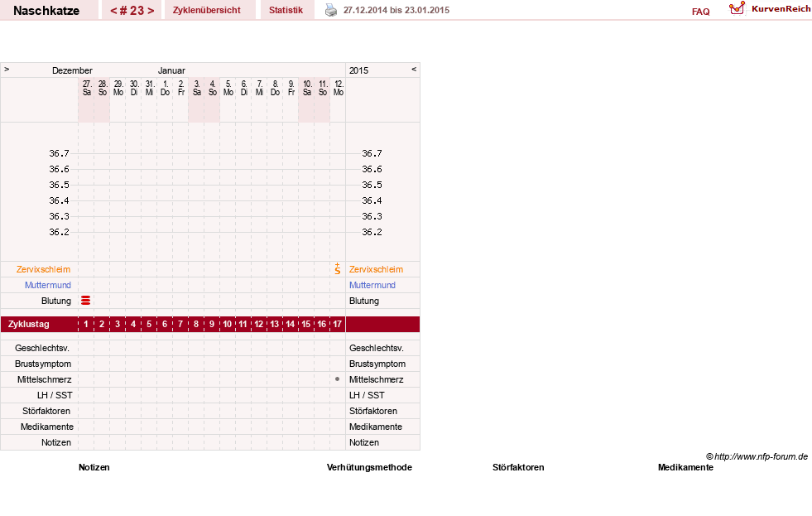Open the Zyklenübersicht tab

coord(207,10)
